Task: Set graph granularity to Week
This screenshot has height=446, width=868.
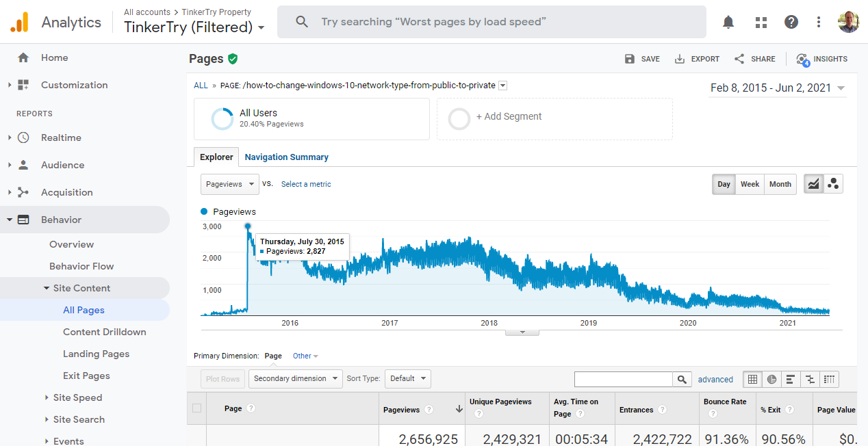Action: pyautogui.click(x=750, y=184)
